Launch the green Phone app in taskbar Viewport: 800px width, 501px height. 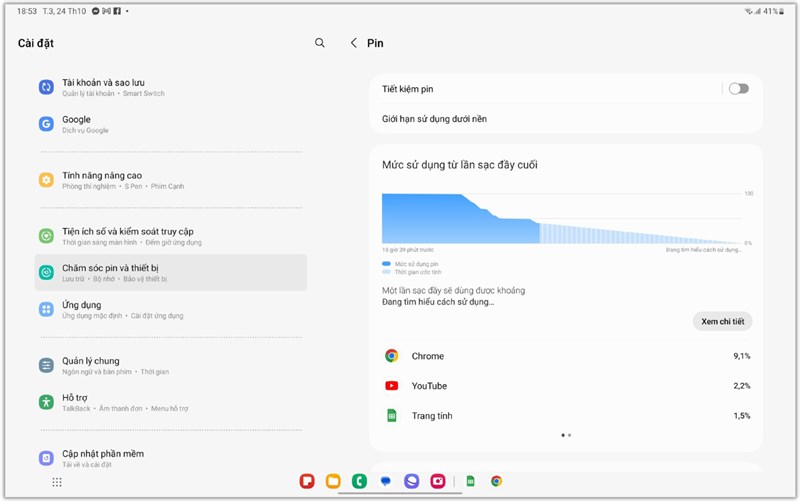(x=359, y=481)
